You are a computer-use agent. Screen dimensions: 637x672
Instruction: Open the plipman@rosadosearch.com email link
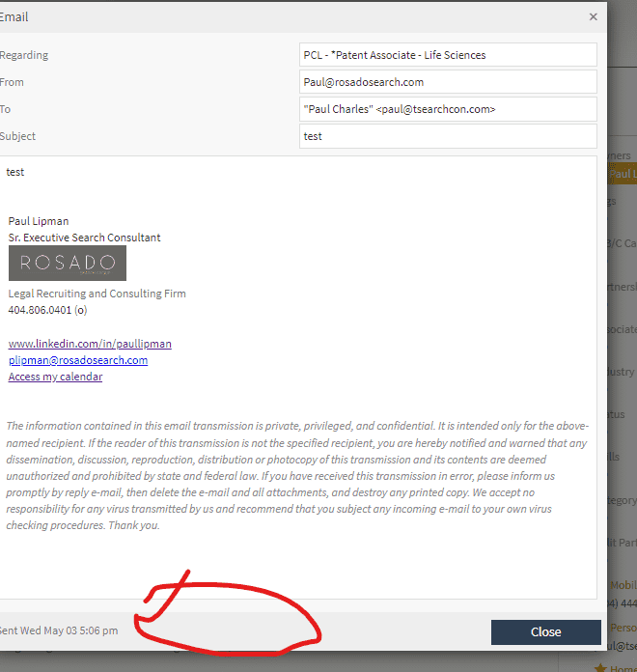pyautogui.click(x=78, y=360)
